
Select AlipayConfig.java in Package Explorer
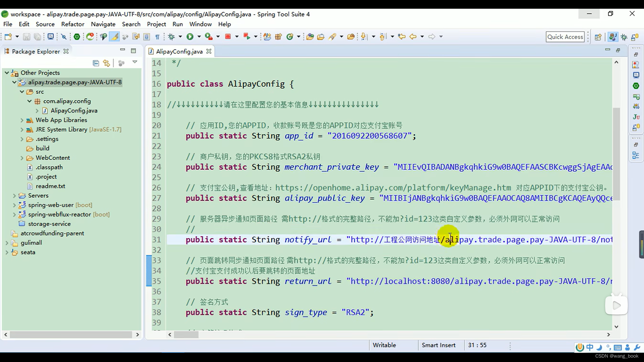[74, 111]
